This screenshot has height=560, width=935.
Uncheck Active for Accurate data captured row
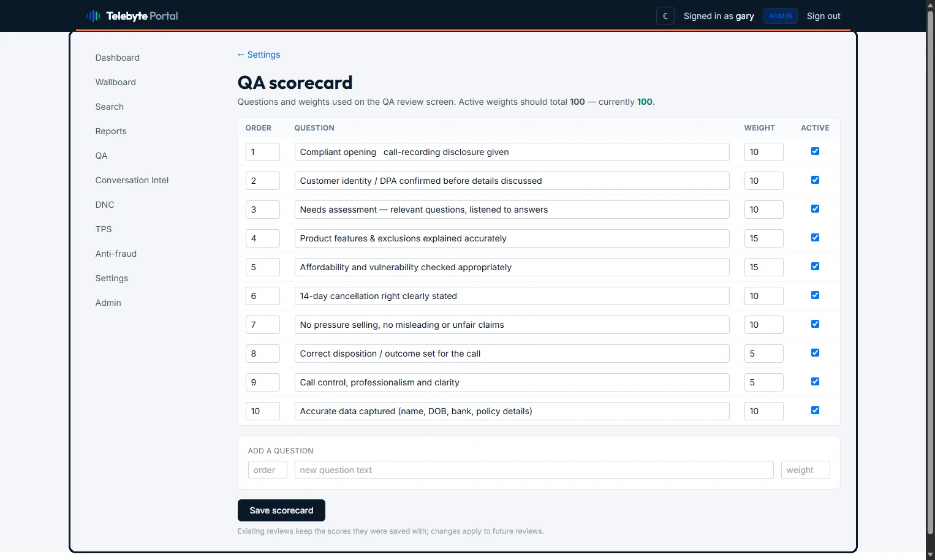(x=815, y=411)
